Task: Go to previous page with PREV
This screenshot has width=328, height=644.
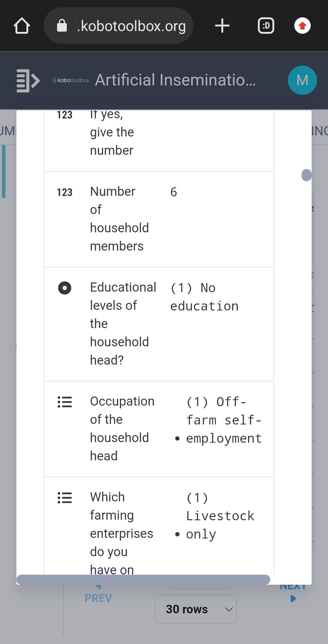Action: pyautogui.click(x=98, y=598)
